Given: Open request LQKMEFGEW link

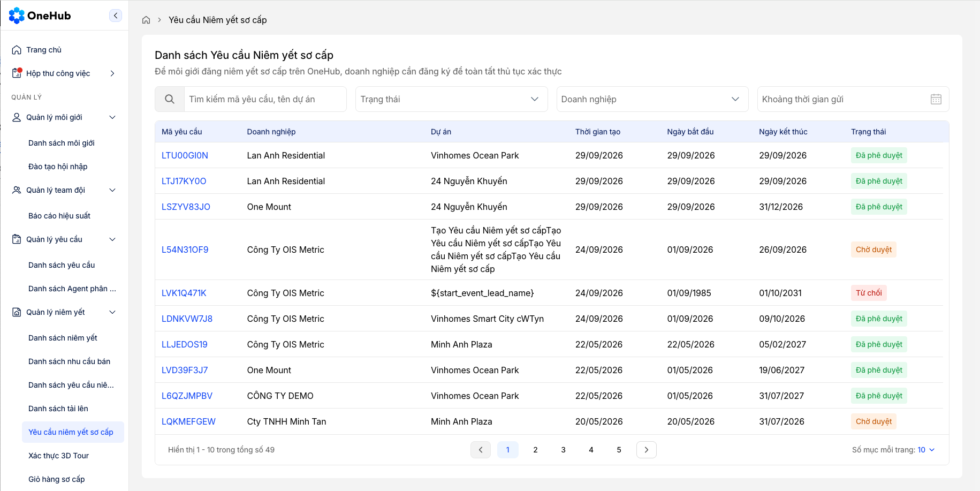Looking at the screenshot, I should 188,421.
